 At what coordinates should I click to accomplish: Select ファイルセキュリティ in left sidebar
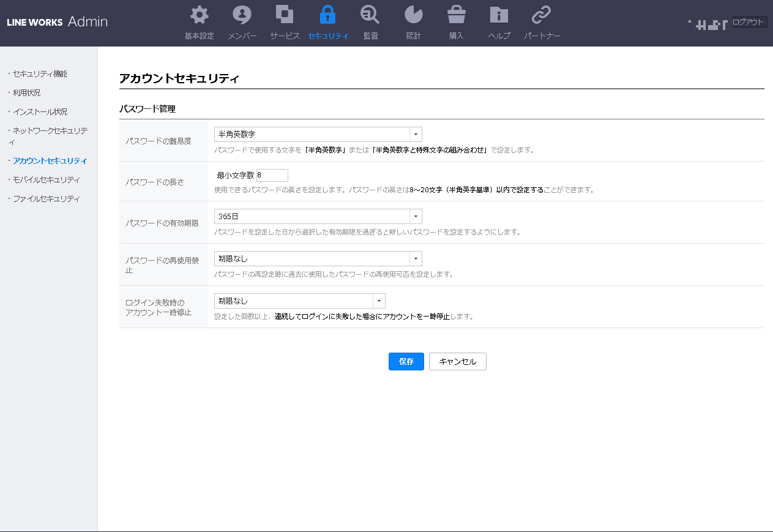coord(47,199)
